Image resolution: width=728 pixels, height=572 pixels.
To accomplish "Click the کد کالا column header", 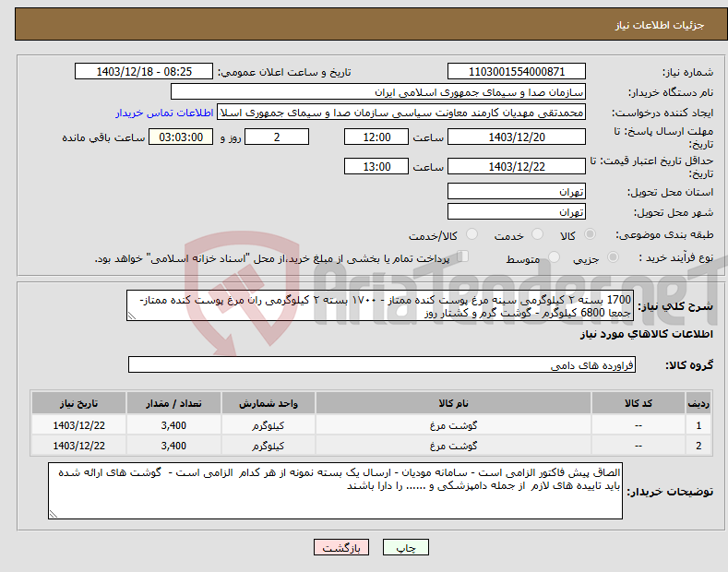I will 638,403.
